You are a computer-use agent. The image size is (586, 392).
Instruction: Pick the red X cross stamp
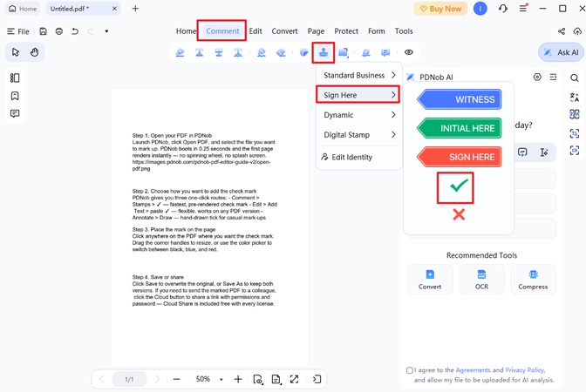point(459,214)
